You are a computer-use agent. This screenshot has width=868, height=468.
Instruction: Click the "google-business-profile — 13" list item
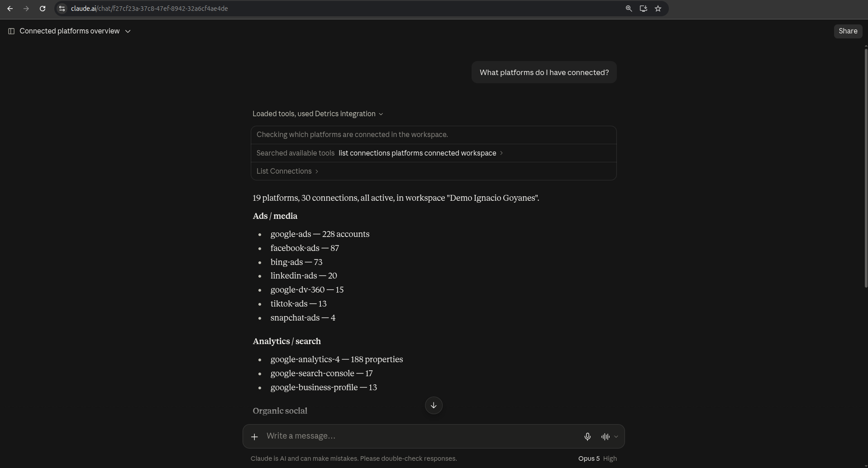click(x=324, y=388)
